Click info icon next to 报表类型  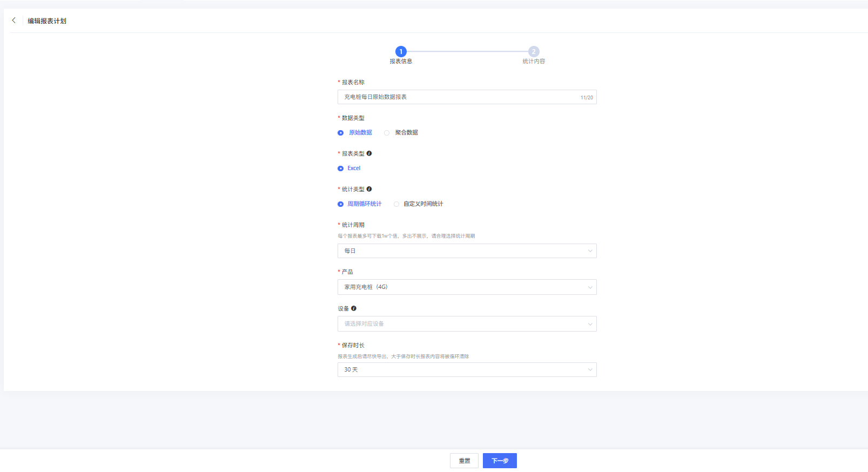coord(369,153)
